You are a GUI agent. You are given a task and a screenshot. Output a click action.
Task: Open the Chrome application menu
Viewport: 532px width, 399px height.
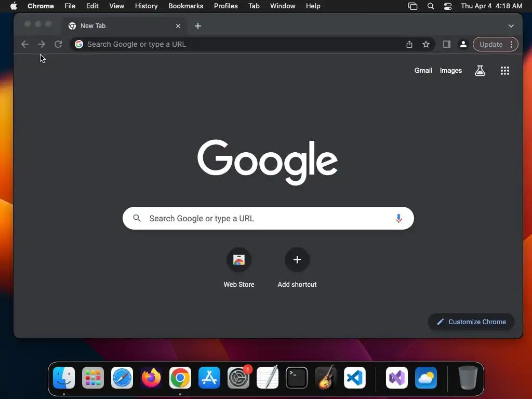(x=41, y=6)
